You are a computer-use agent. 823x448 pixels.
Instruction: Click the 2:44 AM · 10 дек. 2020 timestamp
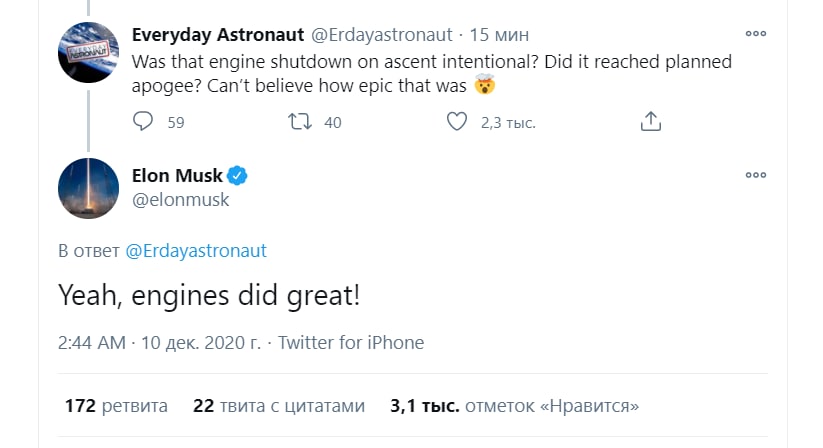point(160,343)
